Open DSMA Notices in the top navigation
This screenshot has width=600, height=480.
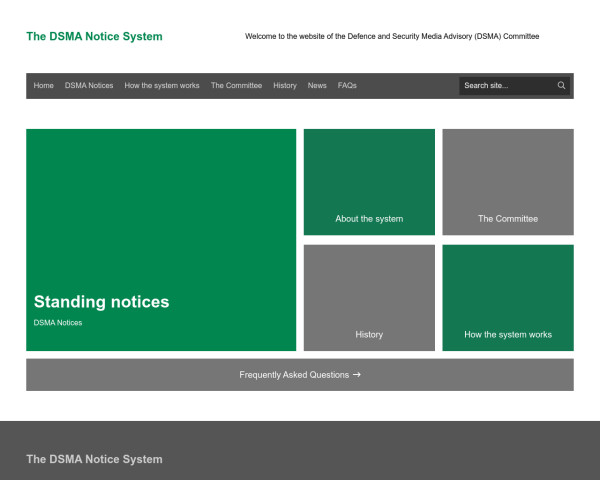(x=89, y=86)
